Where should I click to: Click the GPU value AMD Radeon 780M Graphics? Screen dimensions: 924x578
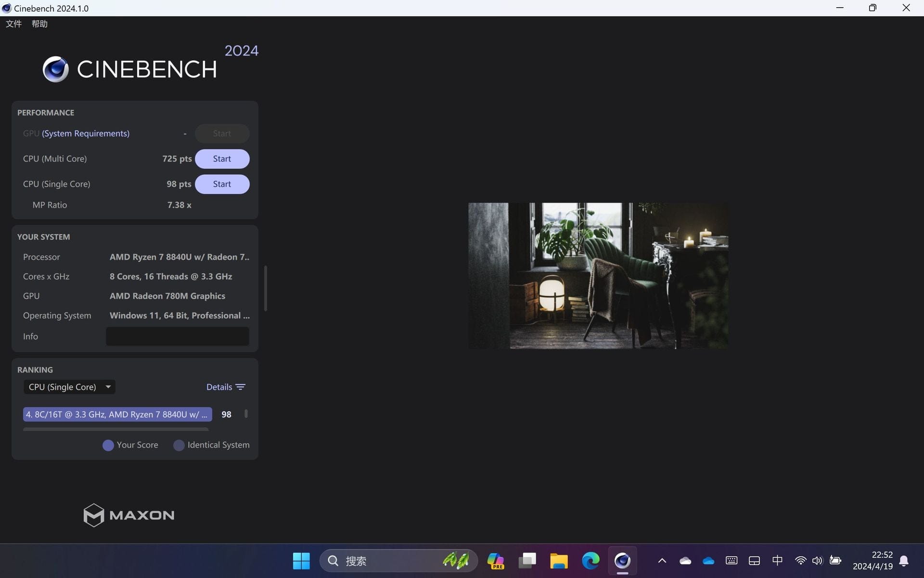tap(167, 296)
